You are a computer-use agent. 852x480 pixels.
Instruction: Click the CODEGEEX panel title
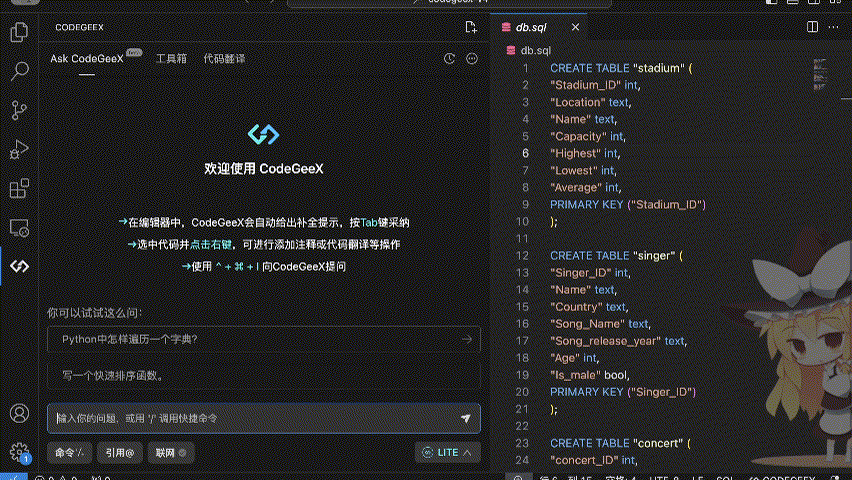pos(79,27)
